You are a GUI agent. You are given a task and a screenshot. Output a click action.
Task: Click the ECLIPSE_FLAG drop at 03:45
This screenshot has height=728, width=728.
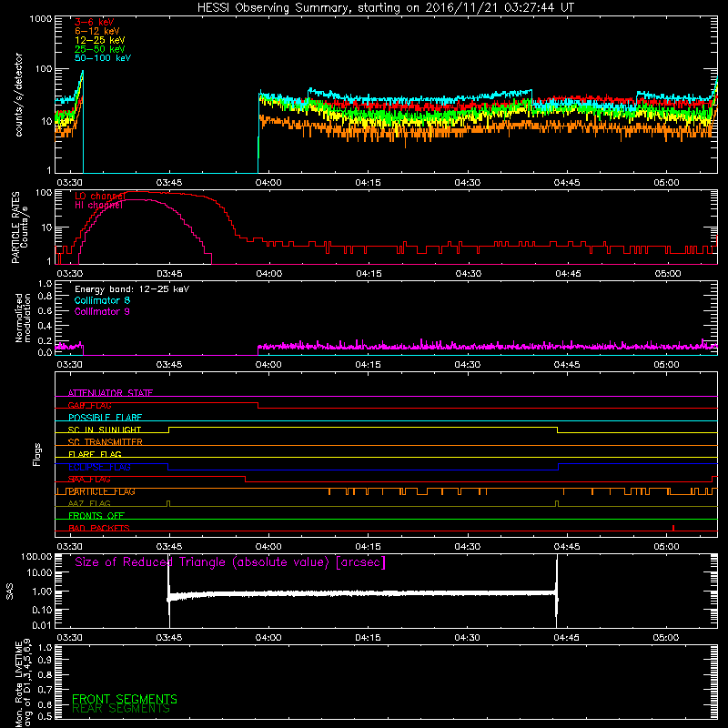168,467
